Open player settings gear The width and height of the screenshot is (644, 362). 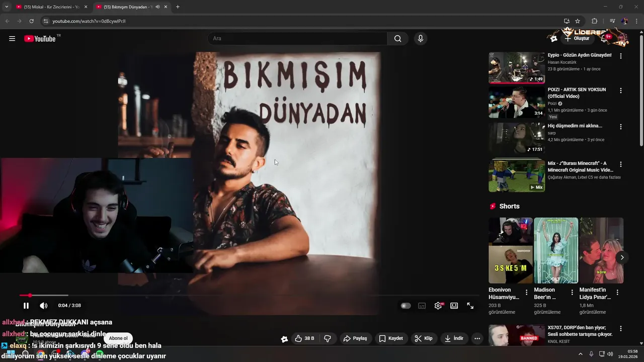[x=438, y=306]
